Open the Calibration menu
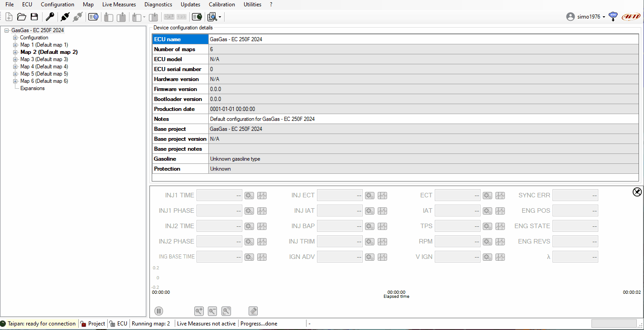644x330 pixels. (x=221, y=5)
